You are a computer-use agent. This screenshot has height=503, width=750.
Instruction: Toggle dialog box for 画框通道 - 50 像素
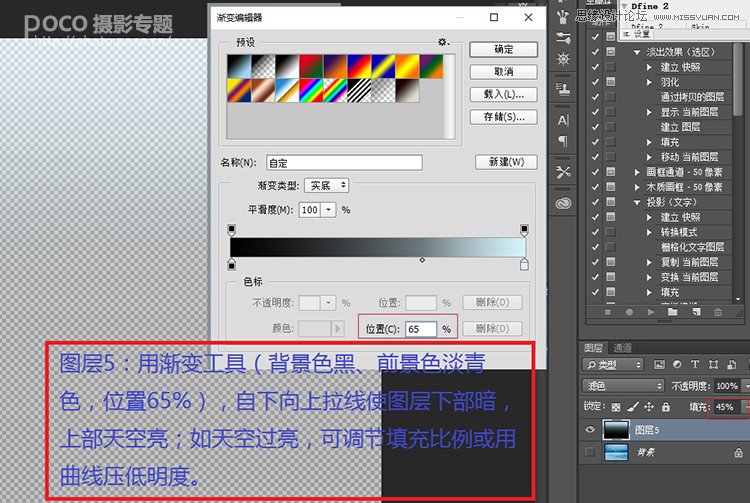611,172
